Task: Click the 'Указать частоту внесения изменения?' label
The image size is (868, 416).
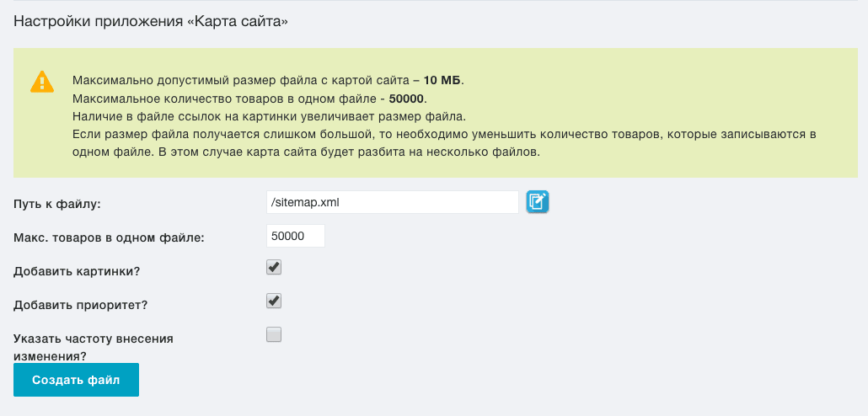Action: pos(94,348)
